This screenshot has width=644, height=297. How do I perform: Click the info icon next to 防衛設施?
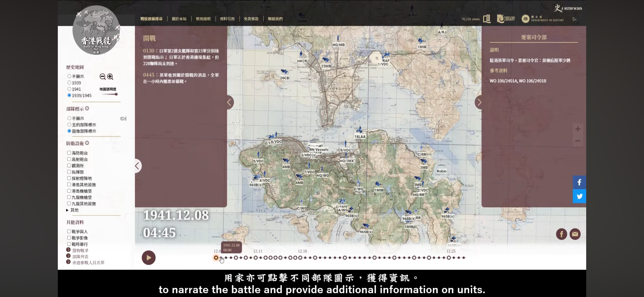point(87,143)
